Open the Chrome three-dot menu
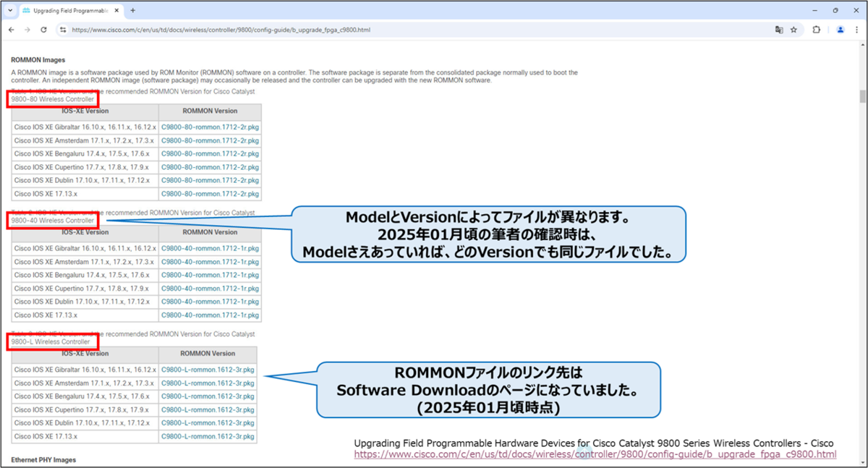The image size is (868, 468). (x=856, y=30)
